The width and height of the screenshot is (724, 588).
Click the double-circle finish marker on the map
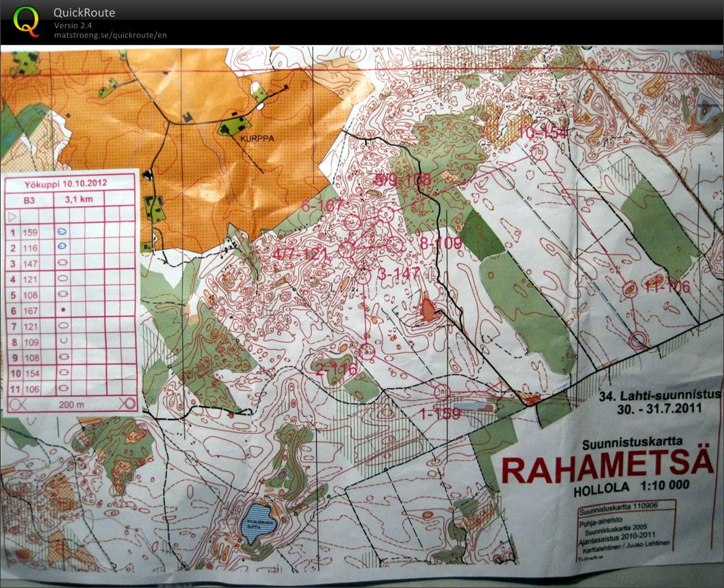[638, 340]
